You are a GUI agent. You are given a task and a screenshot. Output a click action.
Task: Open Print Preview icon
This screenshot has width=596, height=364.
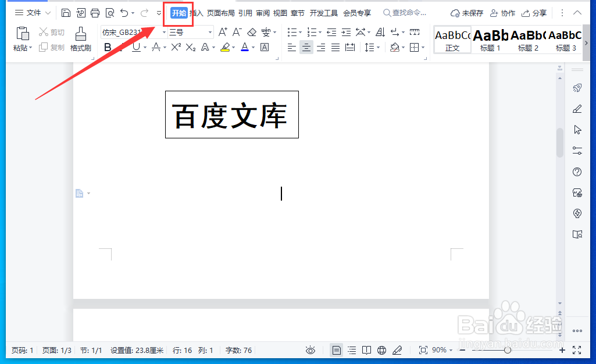coord(110,13)
